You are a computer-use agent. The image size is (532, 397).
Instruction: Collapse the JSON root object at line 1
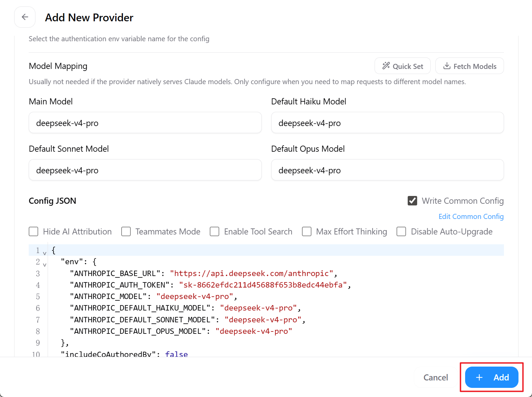45,253
